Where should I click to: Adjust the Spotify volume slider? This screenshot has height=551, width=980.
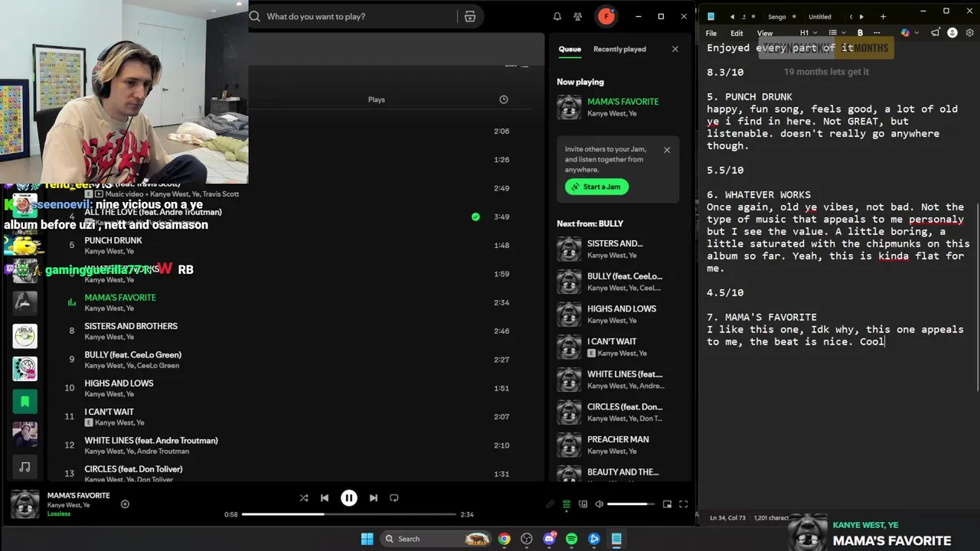631,504
